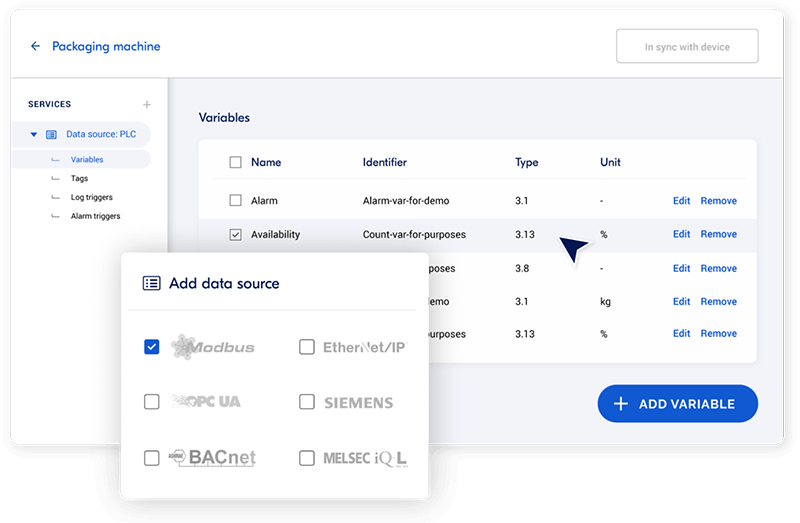This screenshot has height=523, width=800.
Task: Click the MELSEC iQ logo
Action: pyautogui.click(x=364, y=458)
